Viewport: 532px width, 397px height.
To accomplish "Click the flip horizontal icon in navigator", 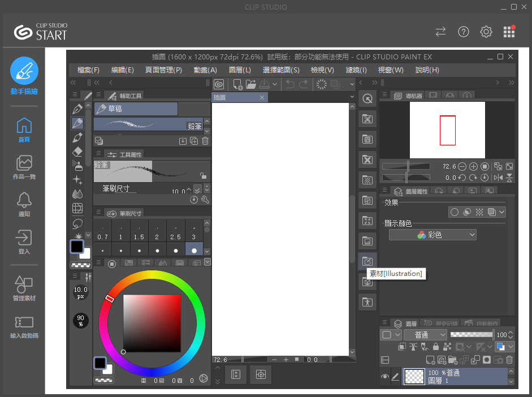I will (x=498, y=178).
